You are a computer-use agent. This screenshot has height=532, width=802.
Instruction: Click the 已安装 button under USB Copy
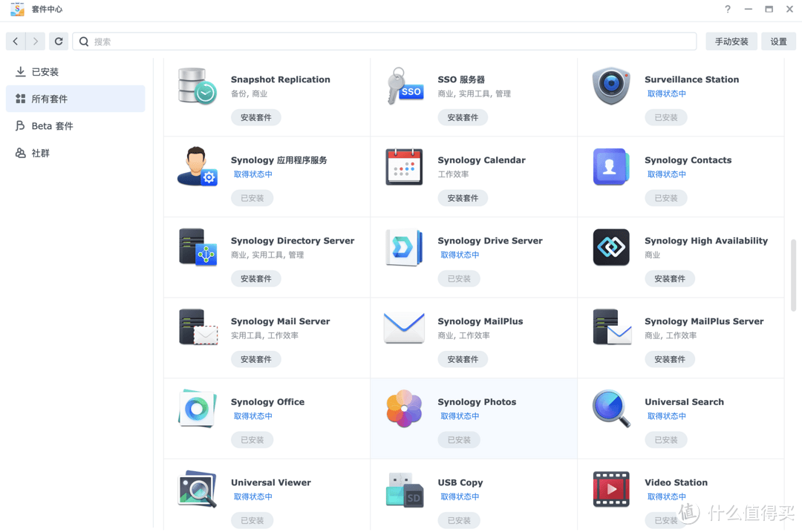point(459,521)
